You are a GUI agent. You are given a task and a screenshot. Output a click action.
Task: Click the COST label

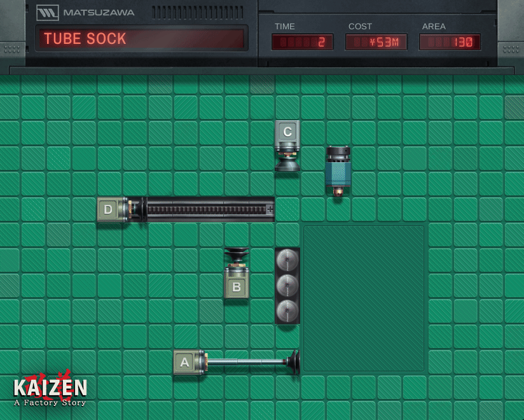(360, 27)
